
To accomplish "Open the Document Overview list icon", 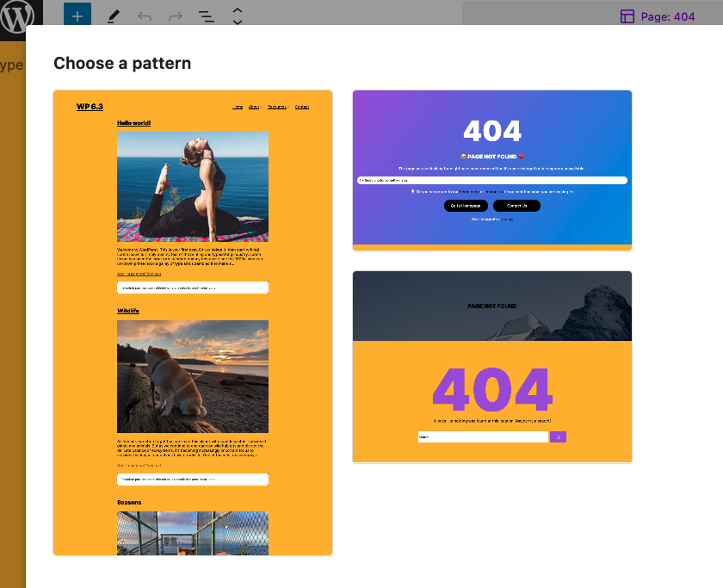I will point(206,15).
